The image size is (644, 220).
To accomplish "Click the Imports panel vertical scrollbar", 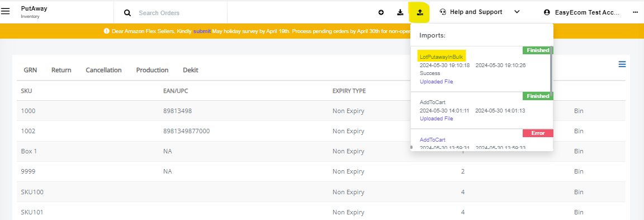I will 551,70.
